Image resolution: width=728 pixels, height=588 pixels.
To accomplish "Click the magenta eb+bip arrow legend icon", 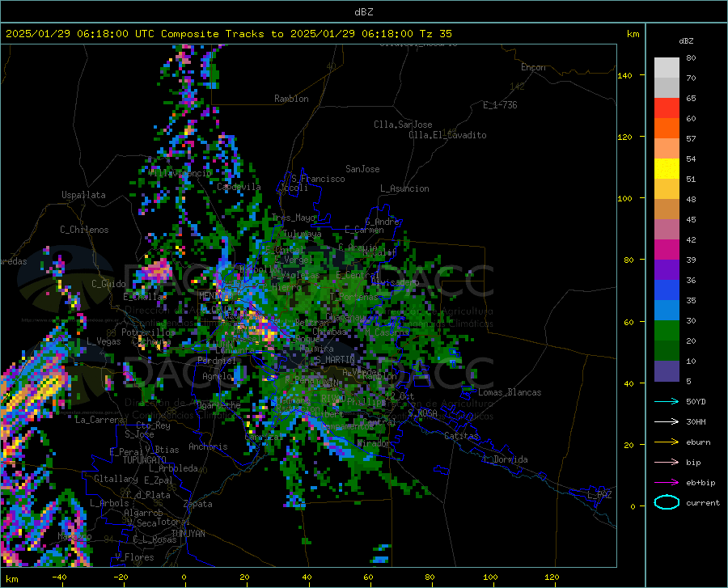I will click(667, 483).
